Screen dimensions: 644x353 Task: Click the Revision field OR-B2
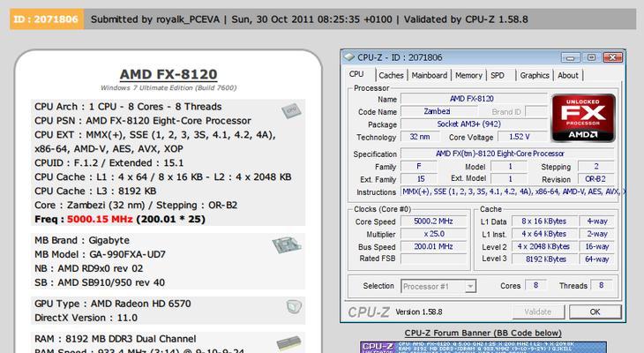(x=596, y=179)
